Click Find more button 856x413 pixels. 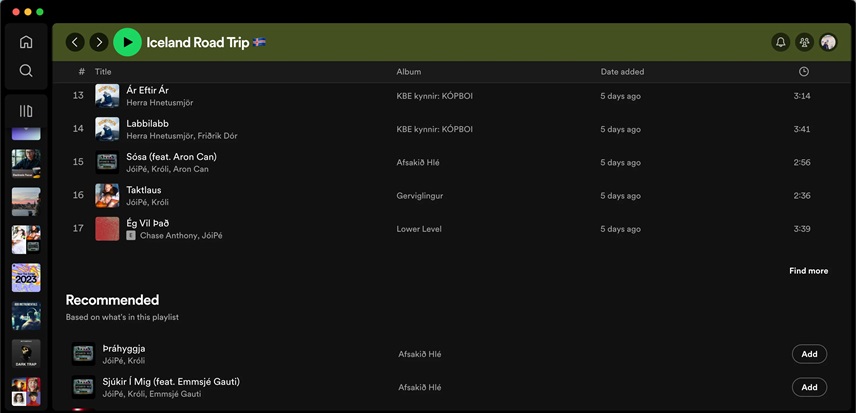[809, 271]
